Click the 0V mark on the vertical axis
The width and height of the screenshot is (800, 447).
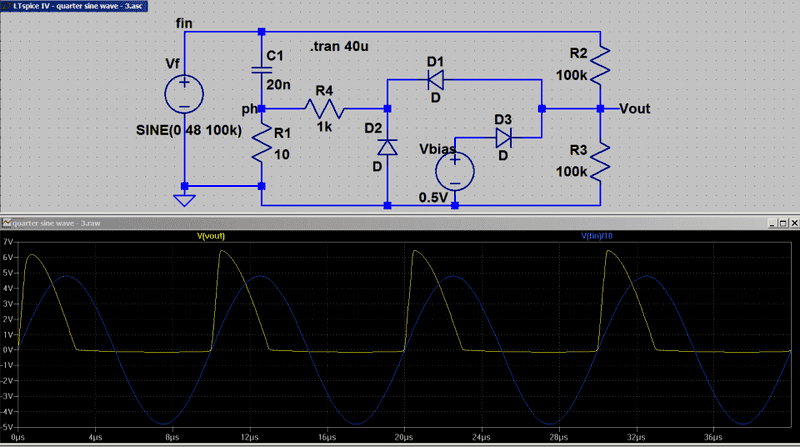(8, 350)
